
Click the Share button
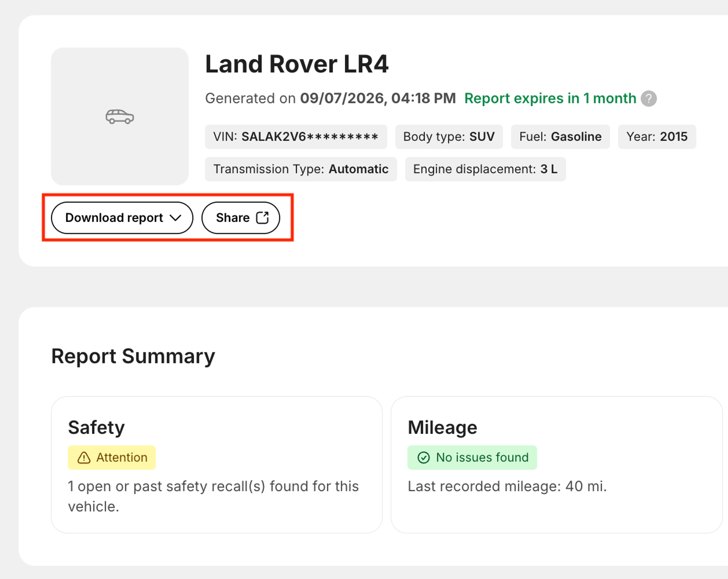click(241, 218)
